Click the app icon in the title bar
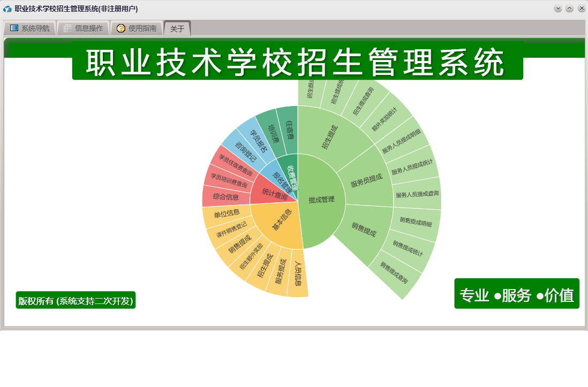Screen dimensions: 588x387 tap(7, 9)
